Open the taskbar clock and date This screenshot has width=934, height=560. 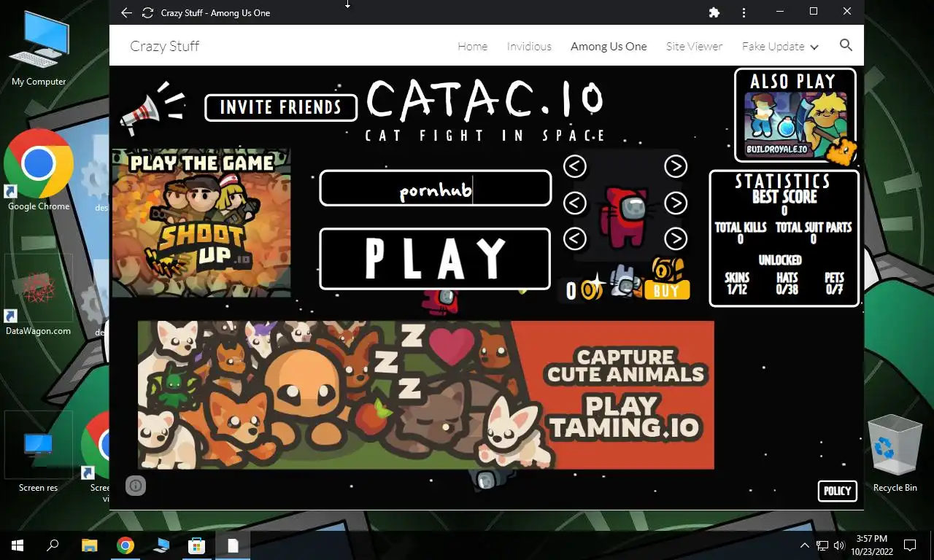click(872, 545)
